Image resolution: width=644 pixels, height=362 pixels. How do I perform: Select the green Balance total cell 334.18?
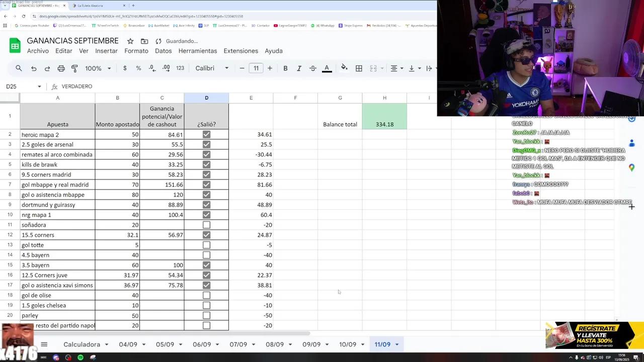click(384, 116)
